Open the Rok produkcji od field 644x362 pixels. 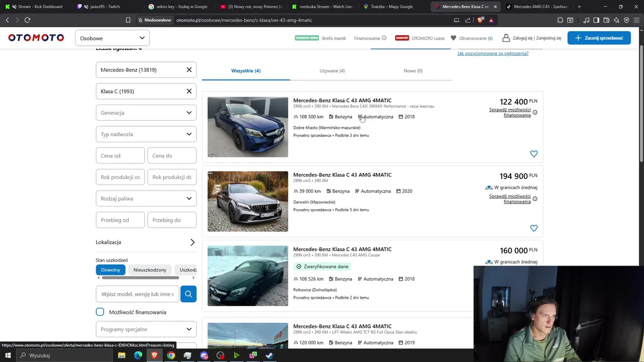click(x=120, y=177)
